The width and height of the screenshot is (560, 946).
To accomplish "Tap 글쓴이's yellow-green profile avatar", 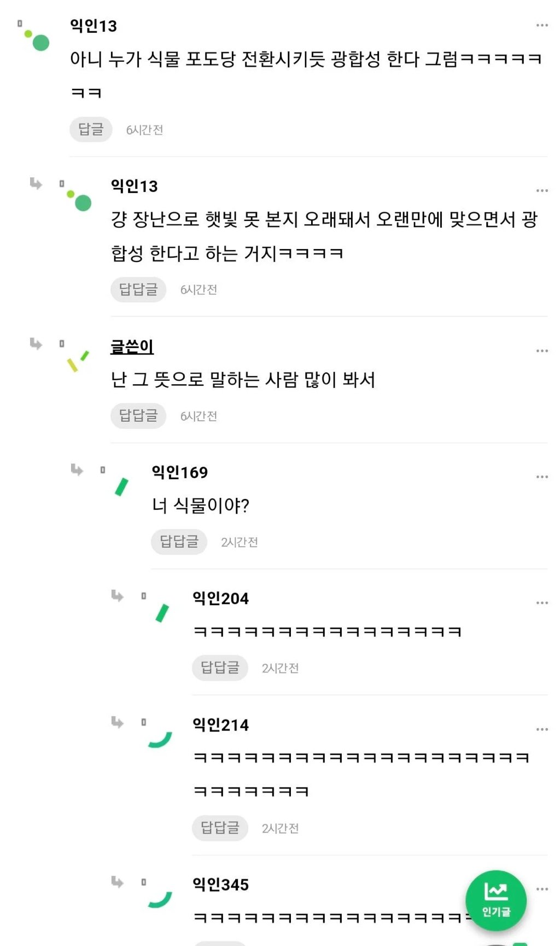I will click(78, 361).
